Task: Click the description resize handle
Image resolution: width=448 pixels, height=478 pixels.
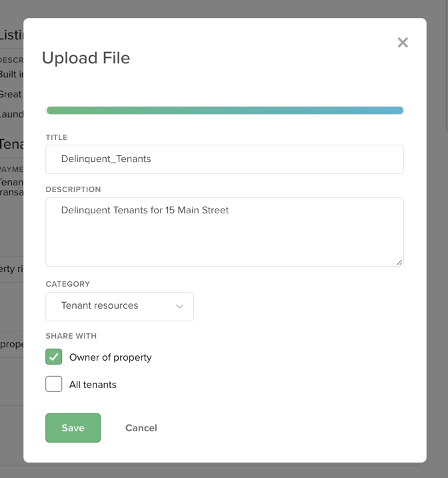Action: click(399, 262)
